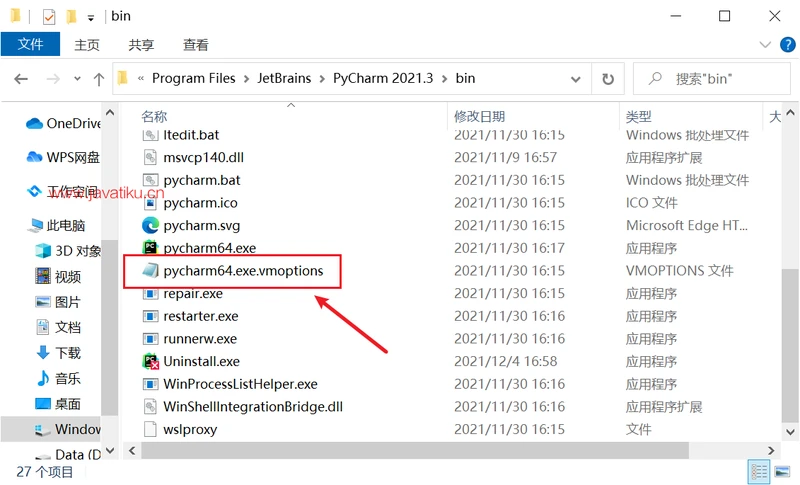This screenshot has width=800, height=485.
Task: Open the 查看 ribbon tab
Action: point(195,45)
